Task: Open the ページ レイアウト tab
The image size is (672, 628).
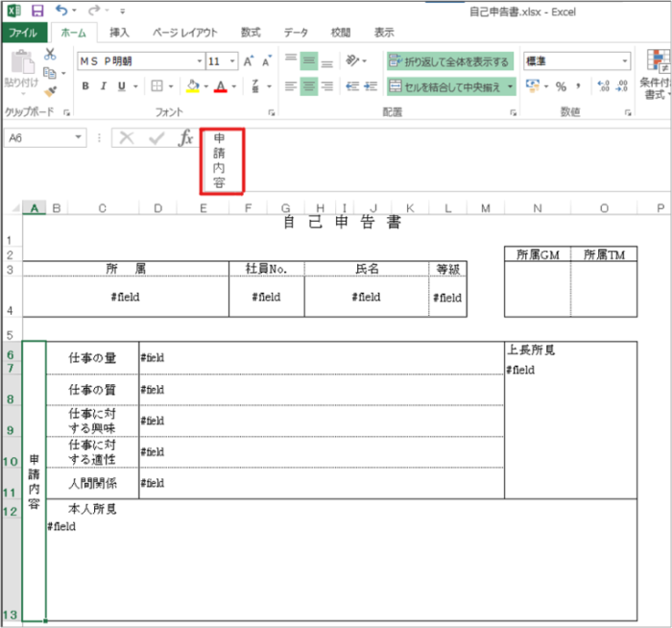Action: tap(185, 33)
